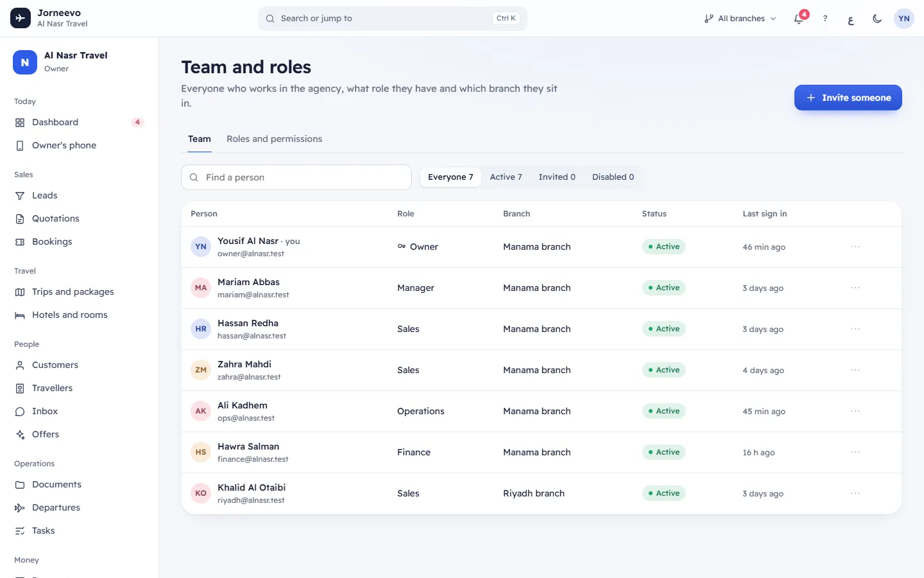
Task: Open the YN user avatar menu
Action: (x=904, y=19)
